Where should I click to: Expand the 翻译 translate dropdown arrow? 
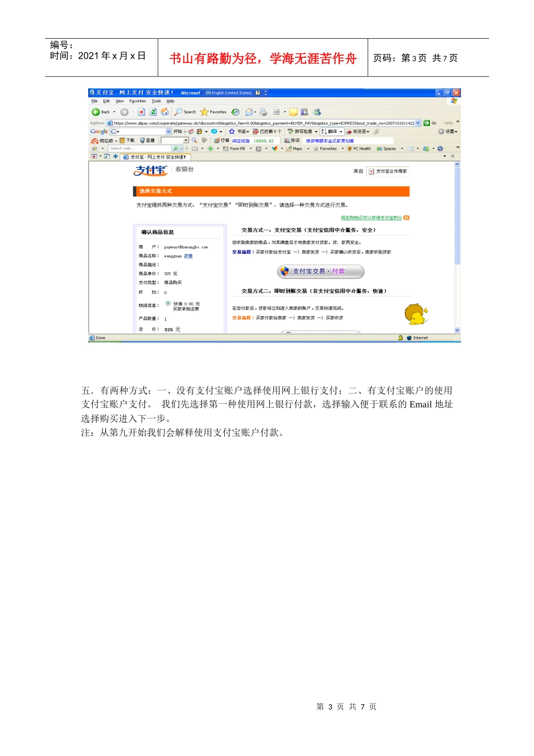coord(341,132)
